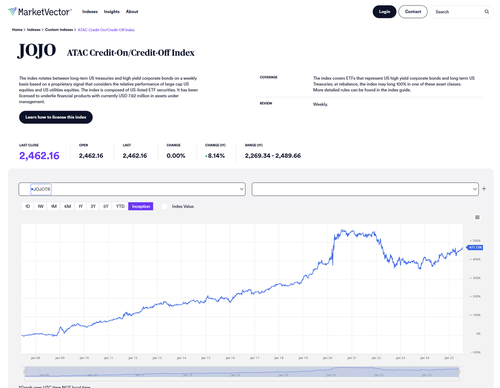Select the 6M time range
The height and width of the screenshot is (388, 500).
[67, 206]
